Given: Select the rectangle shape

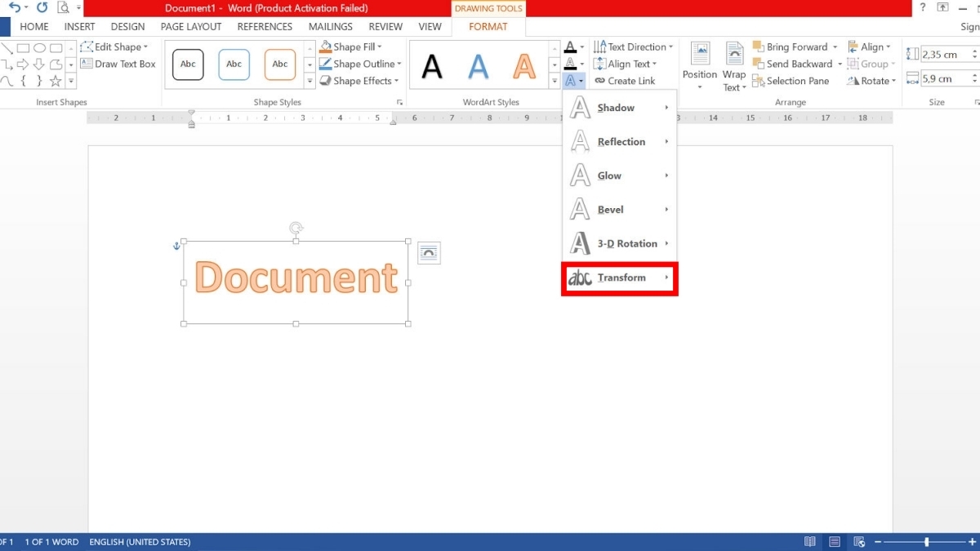Looking at the screenshot, I should [x=24, y=48].
